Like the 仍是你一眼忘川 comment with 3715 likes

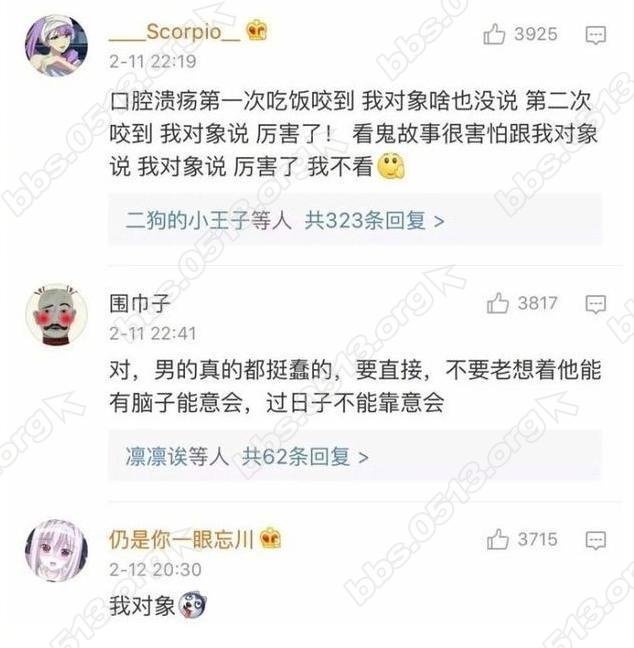[x=498, y=539]
